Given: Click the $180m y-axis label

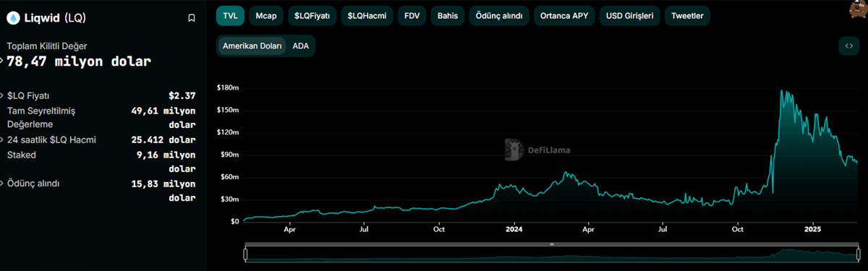Looking at the screenshot, I should [x=227, y=87].
